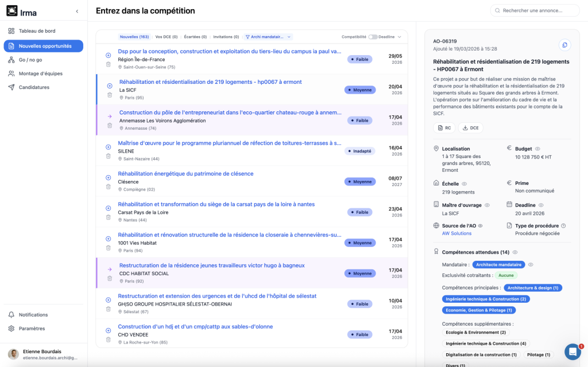This screenshot has width=588, height=367.
Task: Copy AO-06319 reference with the copy icon
Action: click(565, 45)
